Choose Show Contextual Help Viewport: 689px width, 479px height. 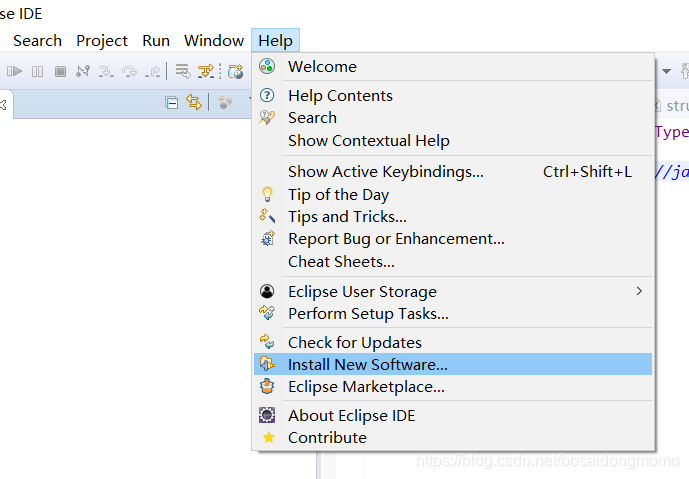pos(453,141)
